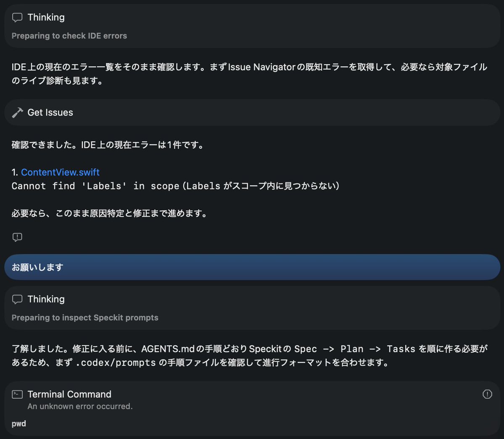Select the hammer icon beside Get Issues
The width and height of the screenshot is (504, 439).
[17, 112]
